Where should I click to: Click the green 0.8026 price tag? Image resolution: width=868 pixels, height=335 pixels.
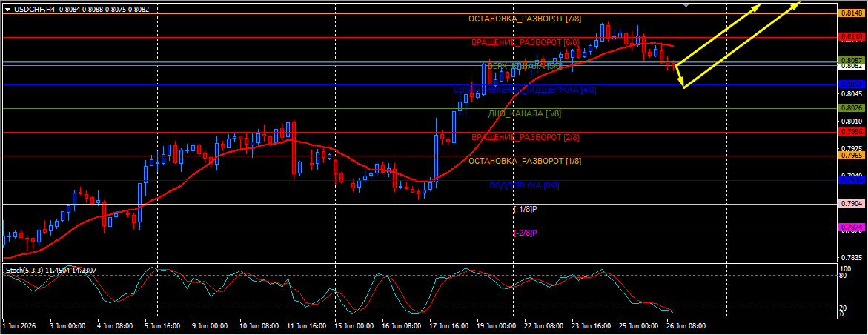point(852,108)
